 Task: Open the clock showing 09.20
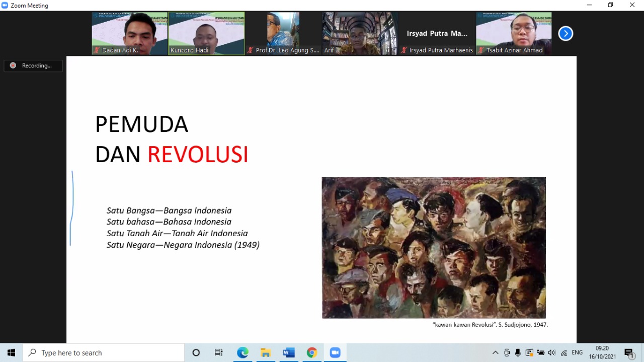coord(602,352)
